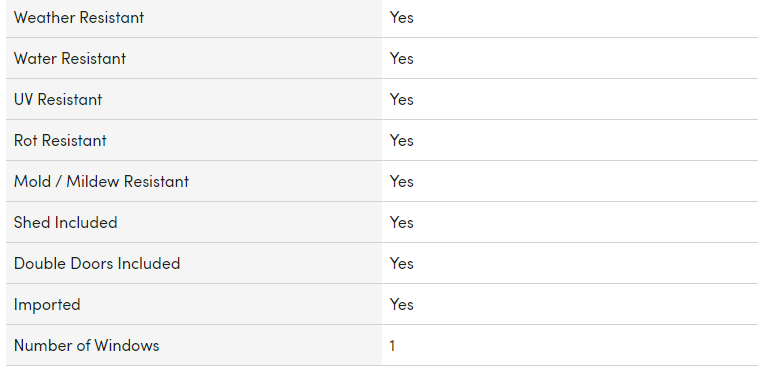Click Yes next to Mold / Mildew Resistant
The height and width of the screenshot is (372, 768).
pos(402,182)
